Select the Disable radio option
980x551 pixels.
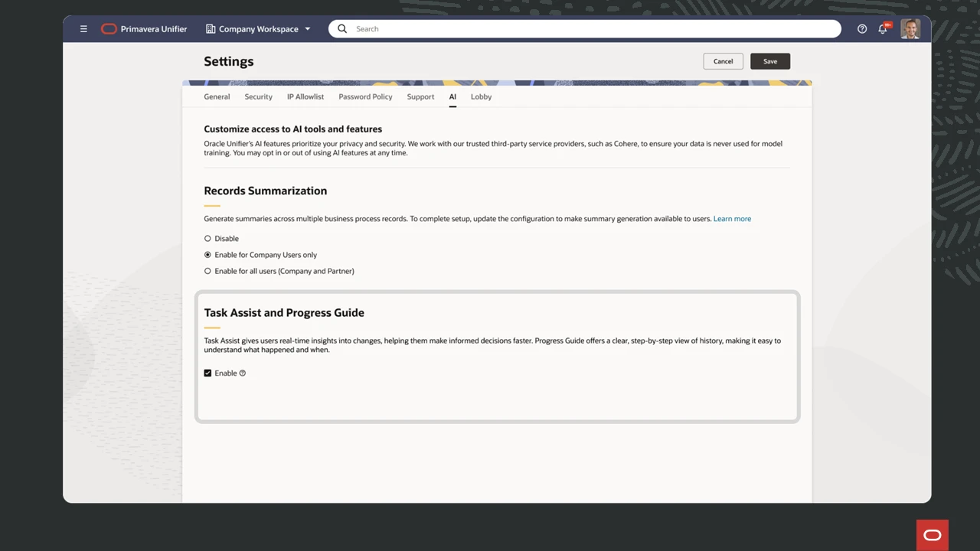click(x=207, y=238)
